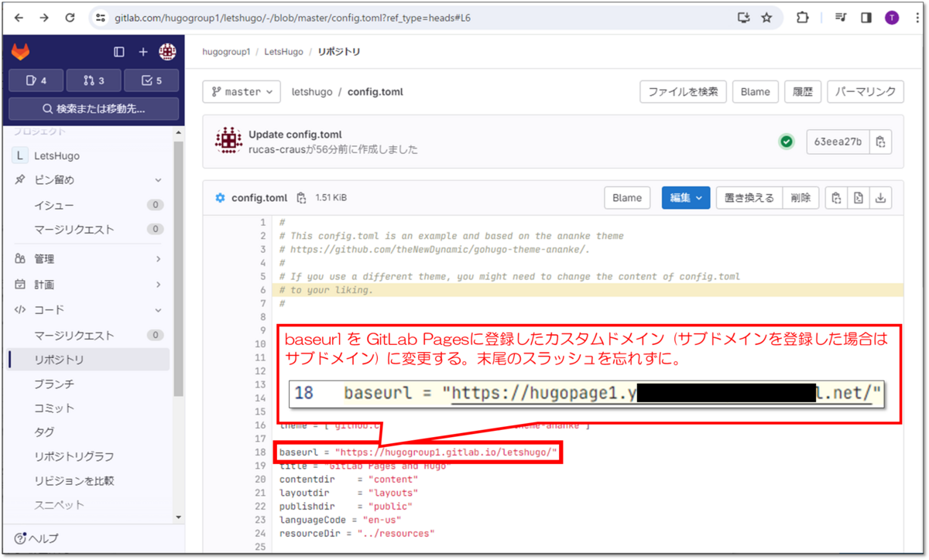This screenshot has height=560, width=929.
Task: Go back in browser
Action: [x=19, y=17]
